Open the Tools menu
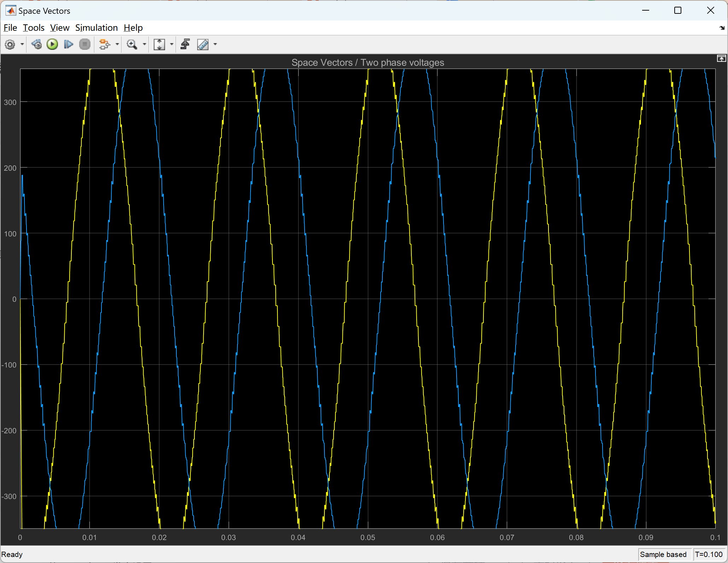 tap(34, 28)
